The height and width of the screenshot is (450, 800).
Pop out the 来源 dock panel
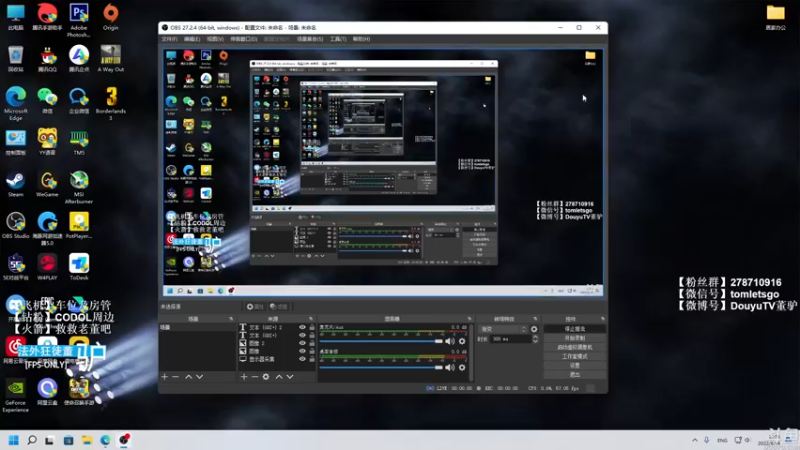[311, 319]
